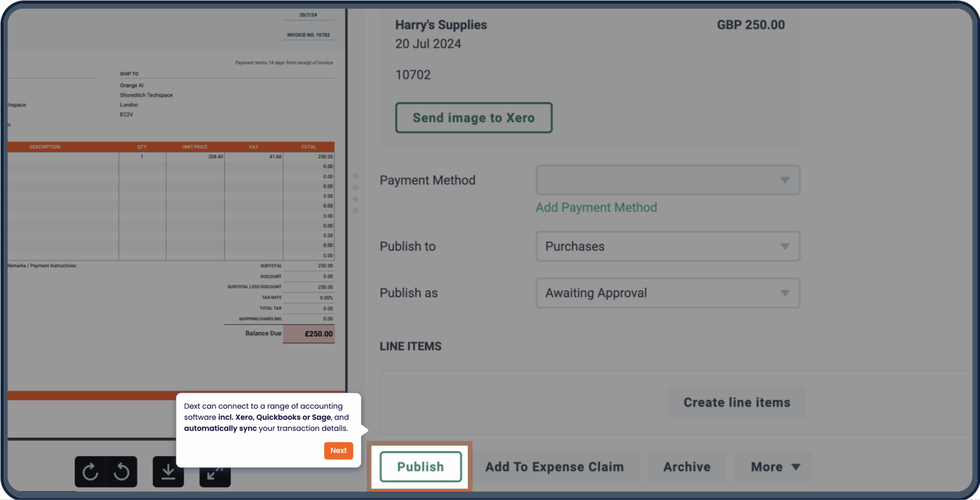The image size is (980, 500).
Task: Rotate the invoice image clockwise
Action: 90,471
